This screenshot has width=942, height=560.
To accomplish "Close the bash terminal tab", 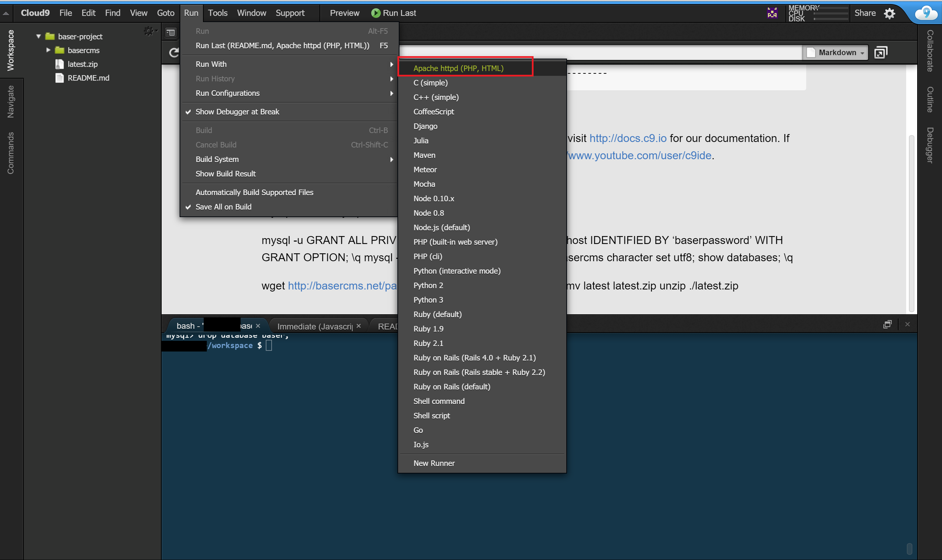I will [x=258, y=326].
